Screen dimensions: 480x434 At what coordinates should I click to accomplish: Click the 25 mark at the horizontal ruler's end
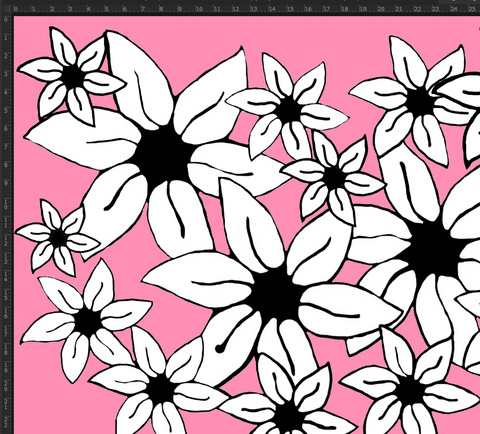click(x=471, y=9)
